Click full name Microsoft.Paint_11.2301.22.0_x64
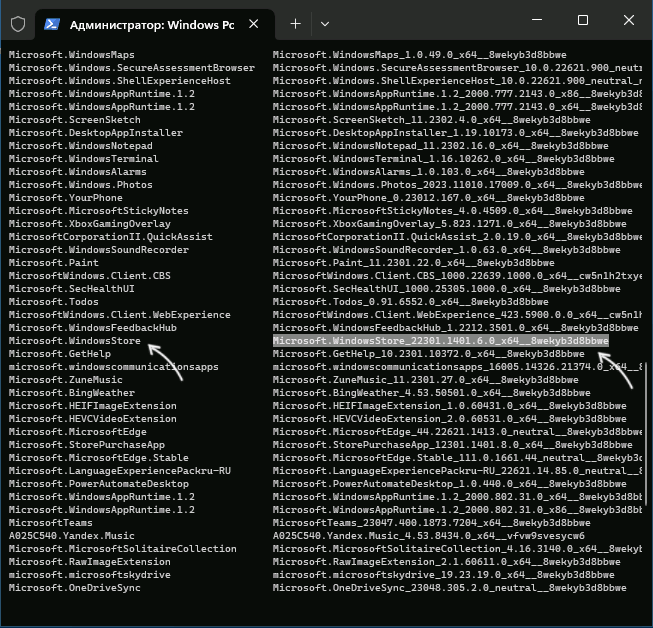This screenshot has width=653, height=628. coord(414,262)
